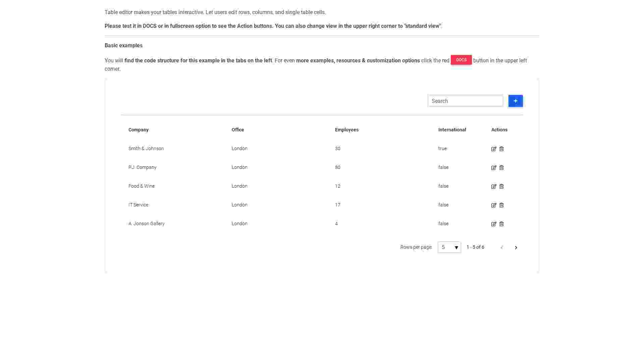
Task: Click the delete icon for P.J. Company
Action: [x=501, y=167]
